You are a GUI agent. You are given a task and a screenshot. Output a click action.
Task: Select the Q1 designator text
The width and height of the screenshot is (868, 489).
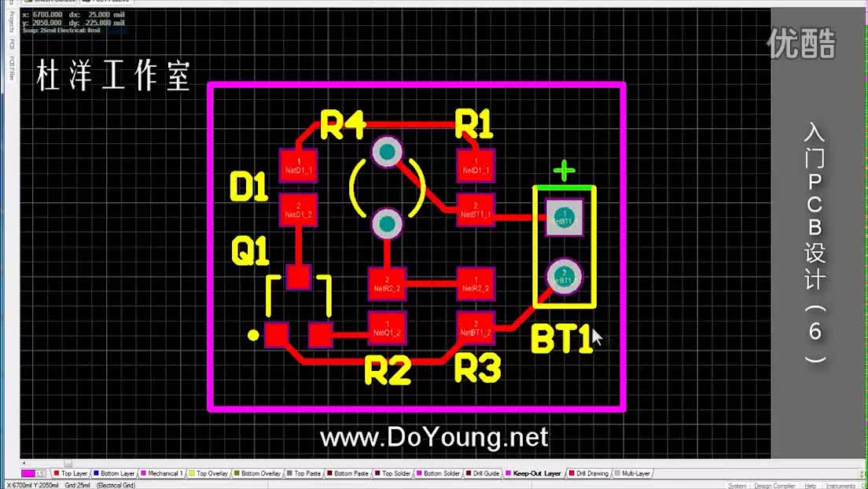pyautogui.click(x=250, y=250)
